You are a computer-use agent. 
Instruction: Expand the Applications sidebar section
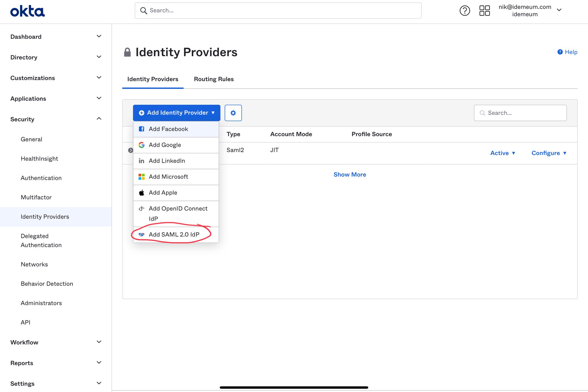[x=56, y=98]
